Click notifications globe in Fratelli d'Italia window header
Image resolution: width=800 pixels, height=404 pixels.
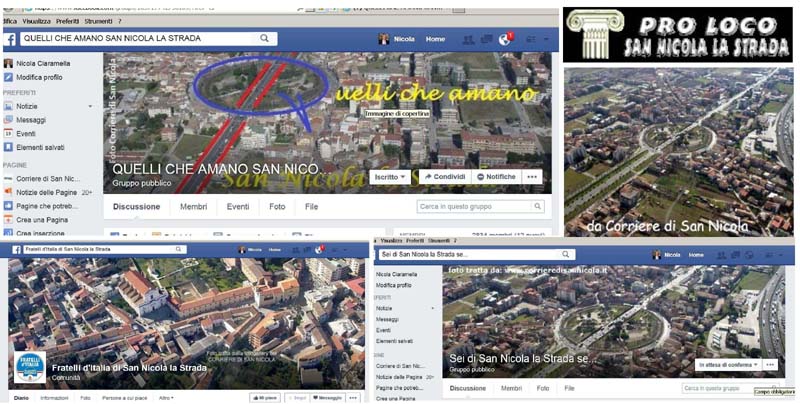click(x=319, y=249)
